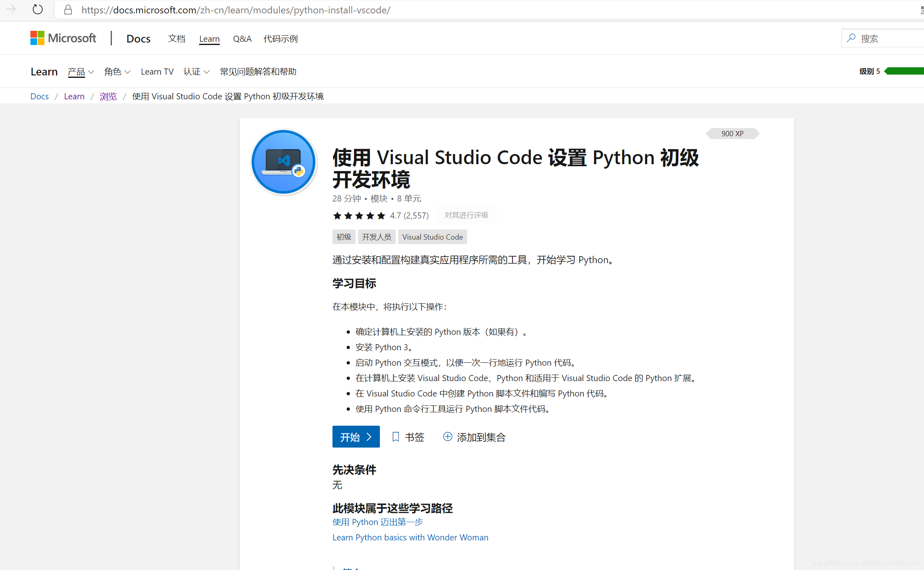The image size is (924, 570).
Task: Select the Visual Studio Code tag
Action: 432,237
